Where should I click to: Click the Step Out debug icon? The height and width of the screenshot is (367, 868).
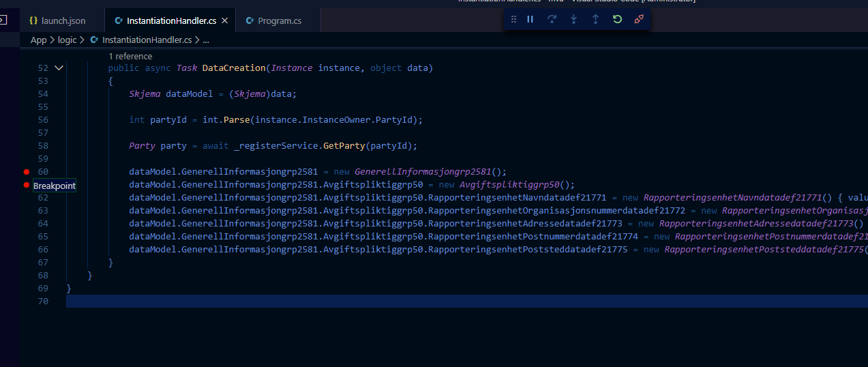tap(595, 20)
